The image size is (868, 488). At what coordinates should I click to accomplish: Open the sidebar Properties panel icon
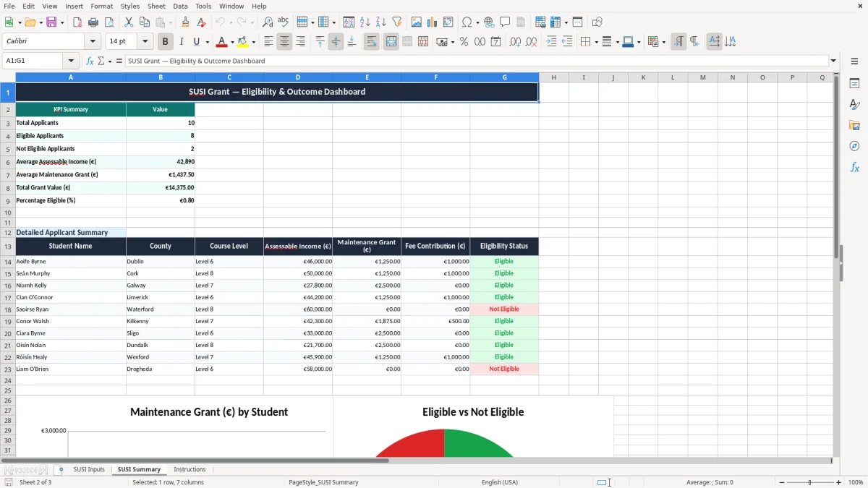pyautogui.click(x=854, y=83)
